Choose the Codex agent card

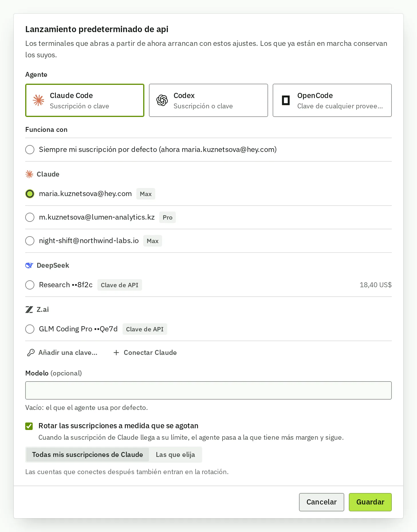pyautogui.click(x=208, y=100)
